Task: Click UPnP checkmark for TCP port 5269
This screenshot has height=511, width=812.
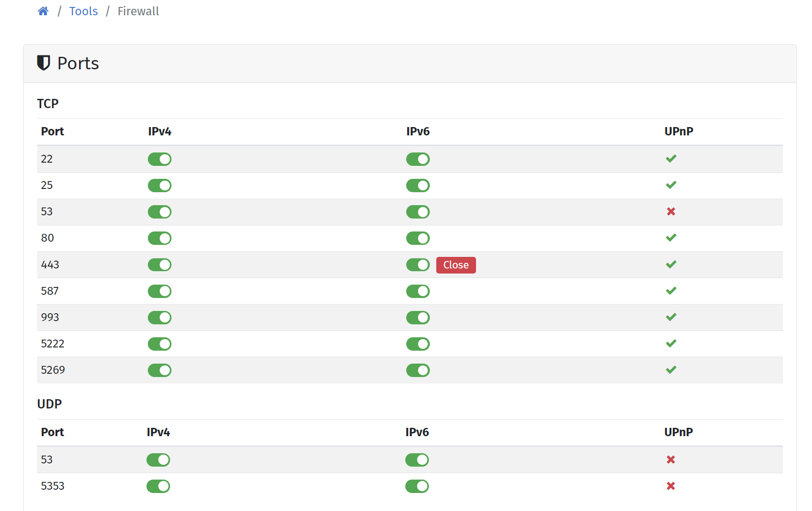Action: pos(671,370)
